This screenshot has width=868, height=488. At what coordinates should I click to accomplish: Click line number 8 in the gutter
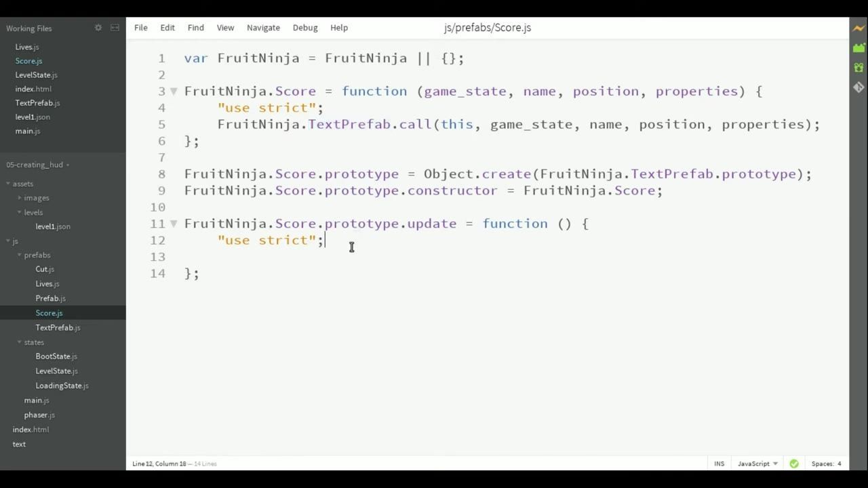click(x=161, y=174)
